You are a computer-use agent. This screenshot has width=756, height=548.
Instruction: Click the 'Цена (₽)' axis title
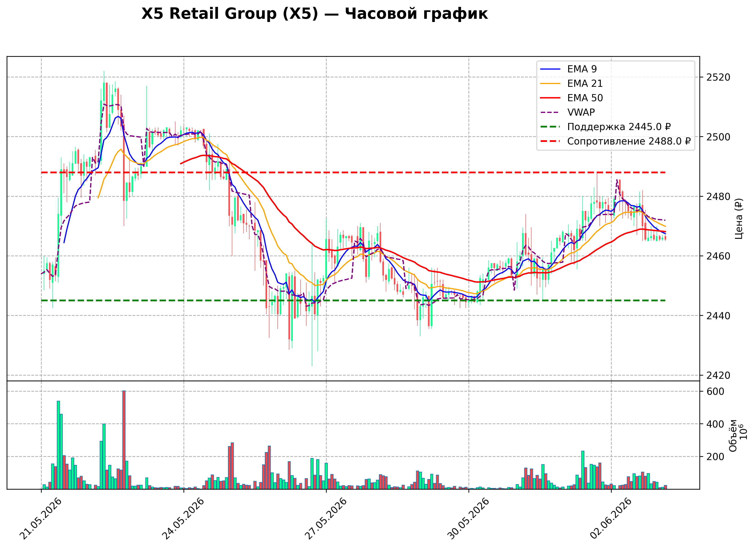tap(739, 218)
